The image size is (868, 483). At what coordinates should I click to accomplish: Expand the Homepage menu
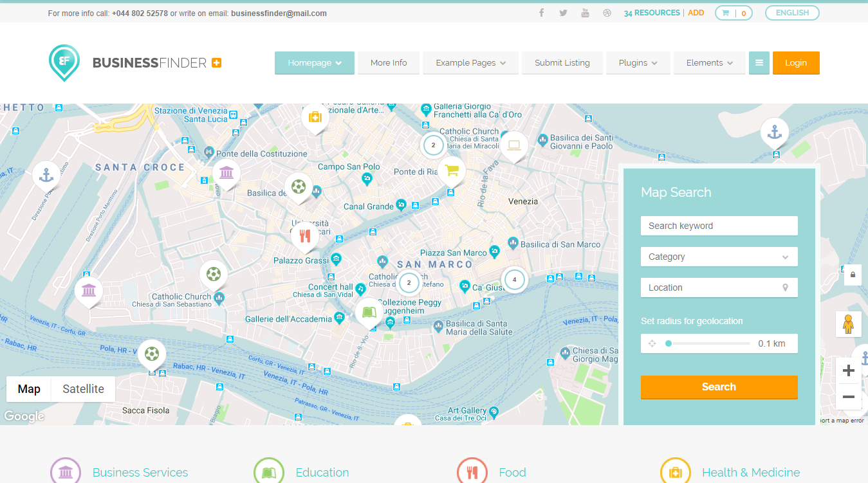315,63
